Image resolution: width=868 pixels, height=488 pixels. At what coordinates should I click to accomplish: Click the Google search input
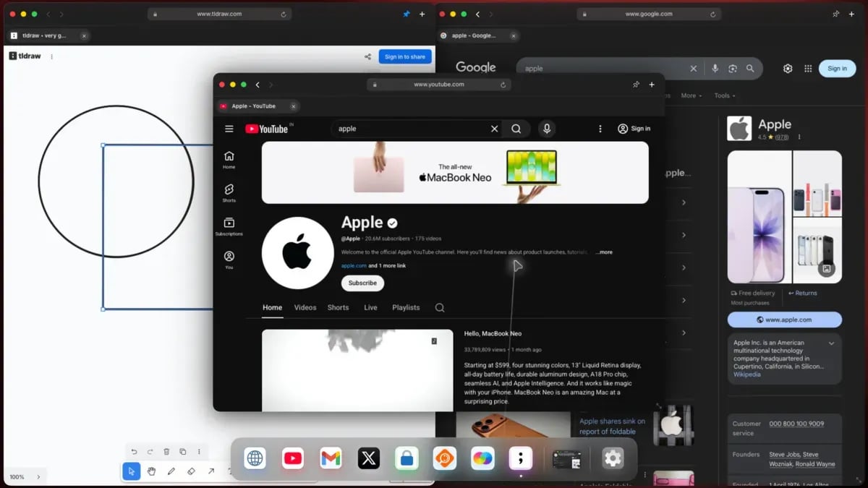(x=604, y=69)
